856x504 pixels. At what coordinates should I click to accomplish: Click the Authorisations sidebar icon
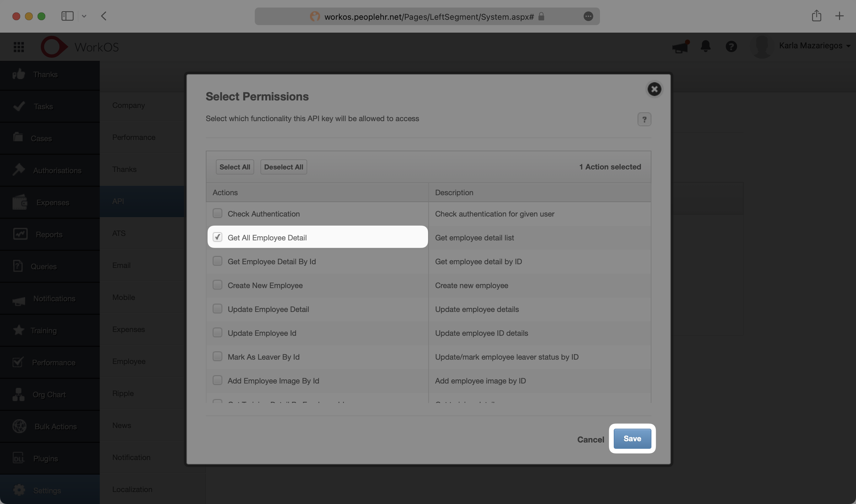[19, 170]
